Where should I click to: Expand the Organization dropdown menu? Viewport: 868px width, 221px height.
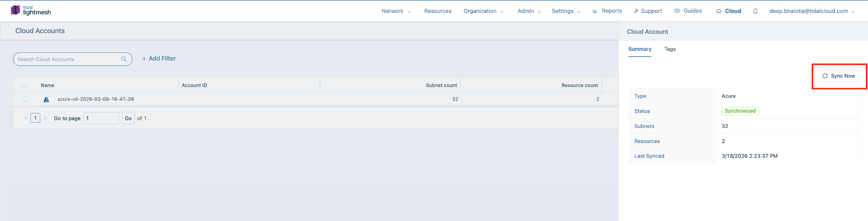coord(483,11)
